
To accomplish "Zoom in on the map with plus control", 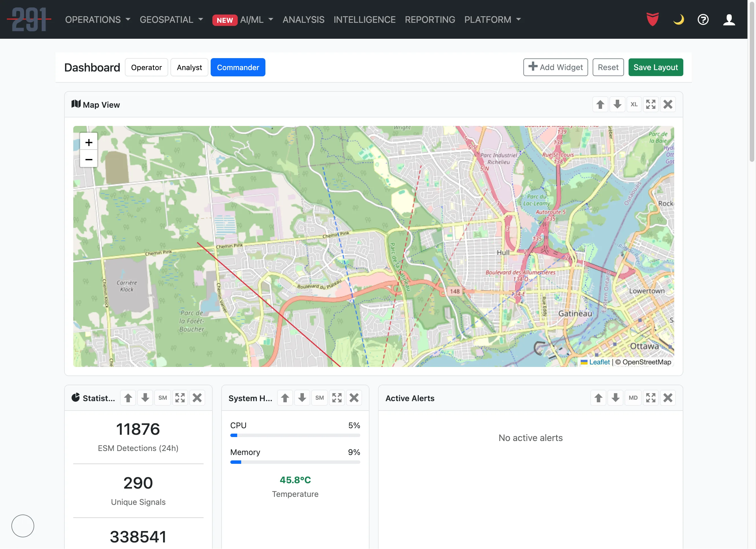I will [88, 142].
